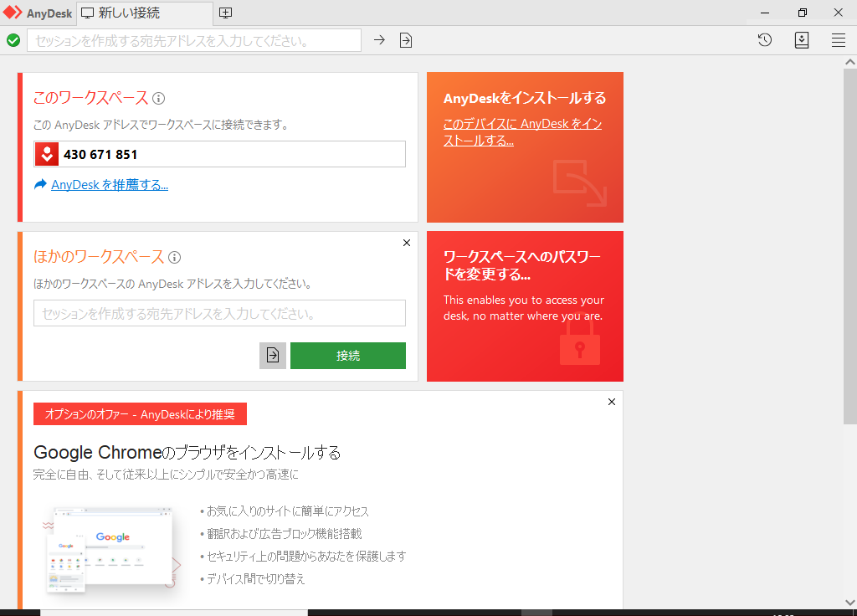Screen dimensions: 857x616
Task: Click the AnyDeskをインストールする tile heading
Action: pos(525,99)
